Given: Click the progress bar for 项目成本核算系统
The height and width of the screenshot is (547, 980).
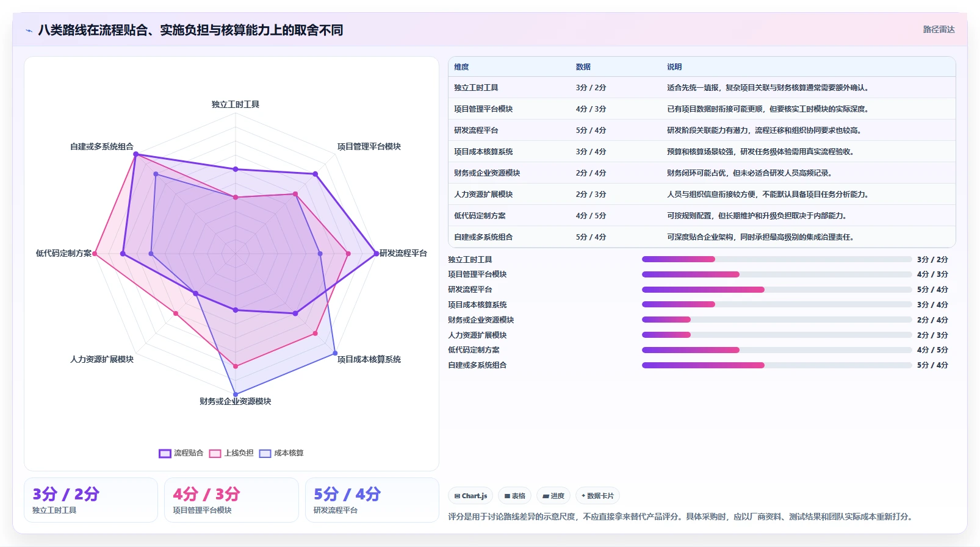Looking at the screenshot, I should [777, 304].
